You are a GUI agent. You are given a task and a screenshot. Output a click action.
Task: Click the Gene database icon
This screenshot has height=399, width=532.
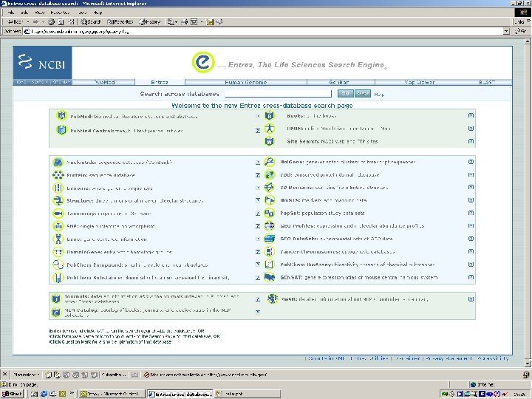click(x=58, y=239)
